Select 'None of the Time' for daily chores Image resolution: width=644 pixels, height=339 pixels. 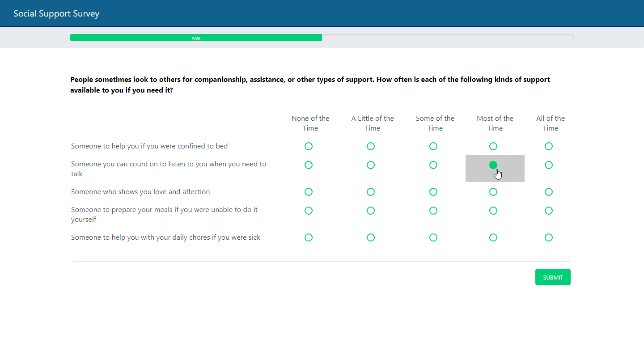[x=308, y=237]
